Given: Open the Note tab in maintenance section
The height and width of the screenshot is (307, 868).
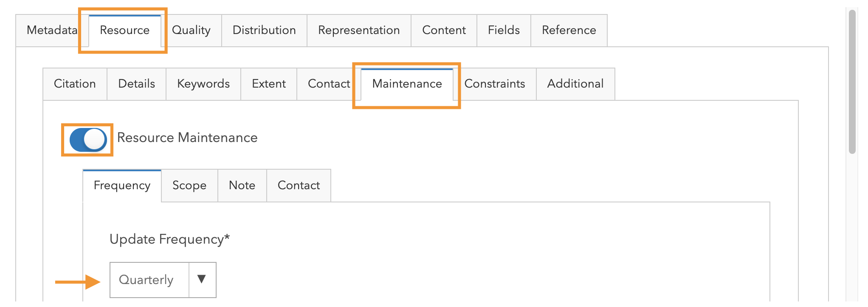Looking at the screenshot, I should point(242,185).
